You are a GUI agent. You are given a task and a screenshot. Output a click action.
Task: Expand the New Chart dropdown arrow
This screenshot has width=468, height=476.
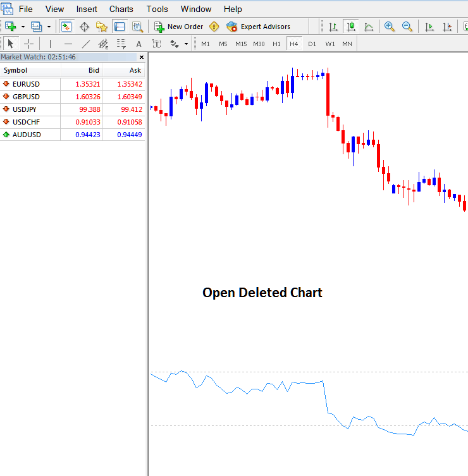[x=23, y=27]
